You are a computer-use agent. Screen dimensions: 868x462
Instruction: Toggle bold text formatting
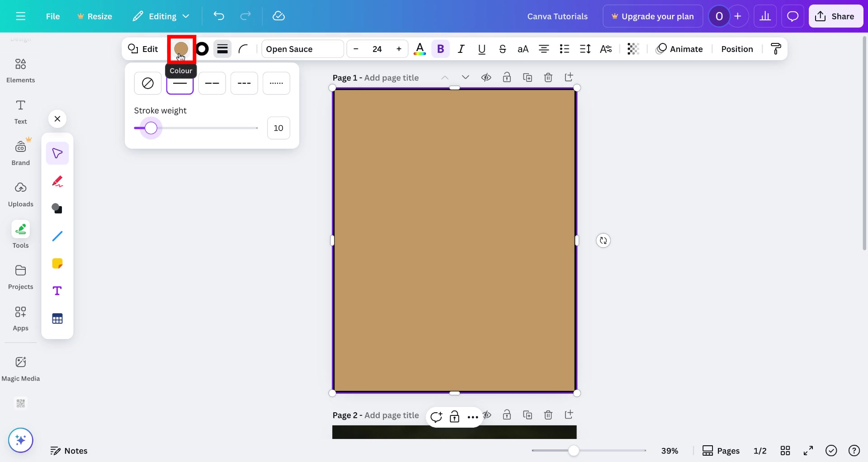point(440,49)
